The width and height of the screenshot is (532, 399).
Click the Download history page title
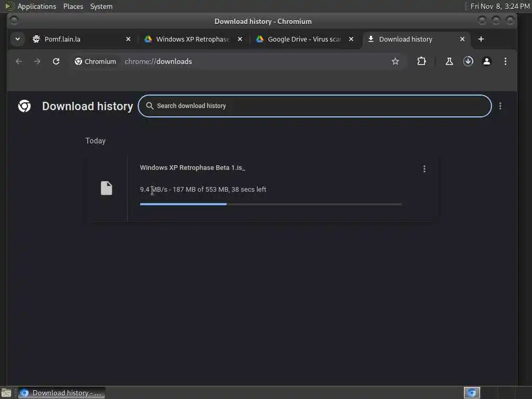87,106
